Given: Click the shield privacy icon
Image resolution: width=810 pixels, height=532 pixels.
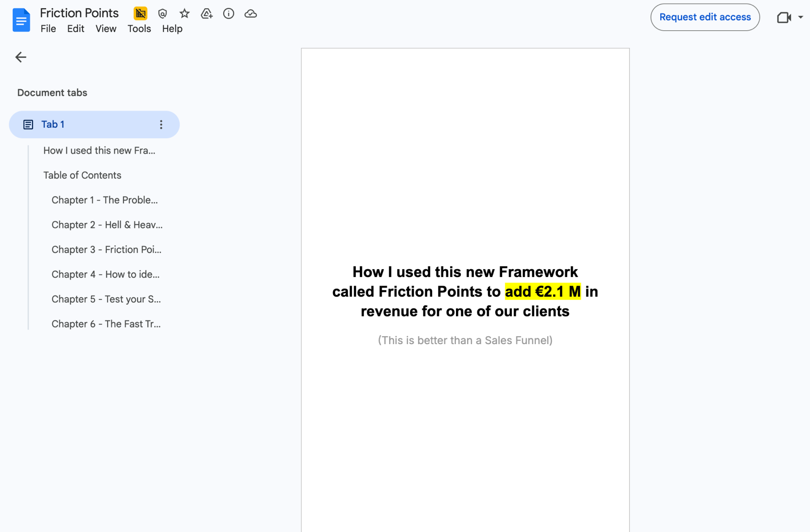Looking at the screenshot, I should click(x=163, y=14).
